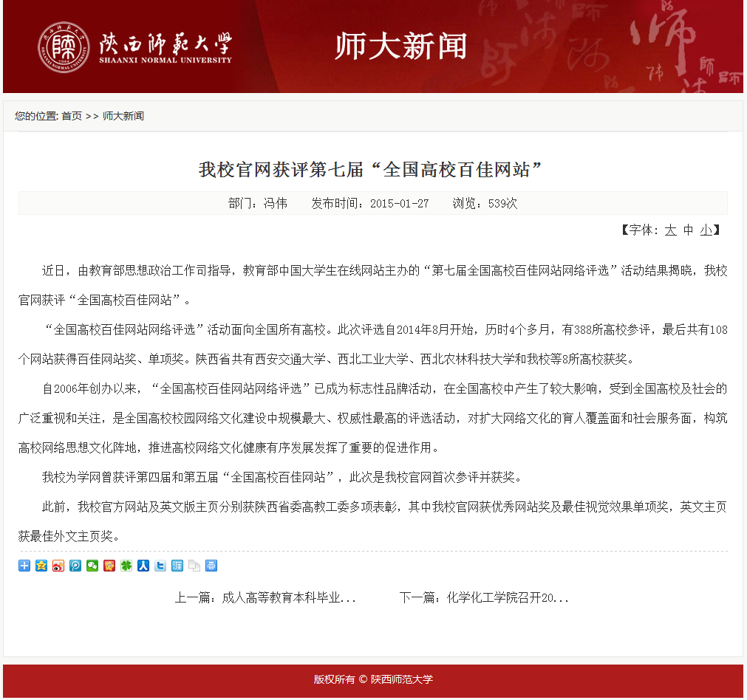Set font size to medium (中)
The width and height of the screenshot is (747, 700).
tap(688, 230)
